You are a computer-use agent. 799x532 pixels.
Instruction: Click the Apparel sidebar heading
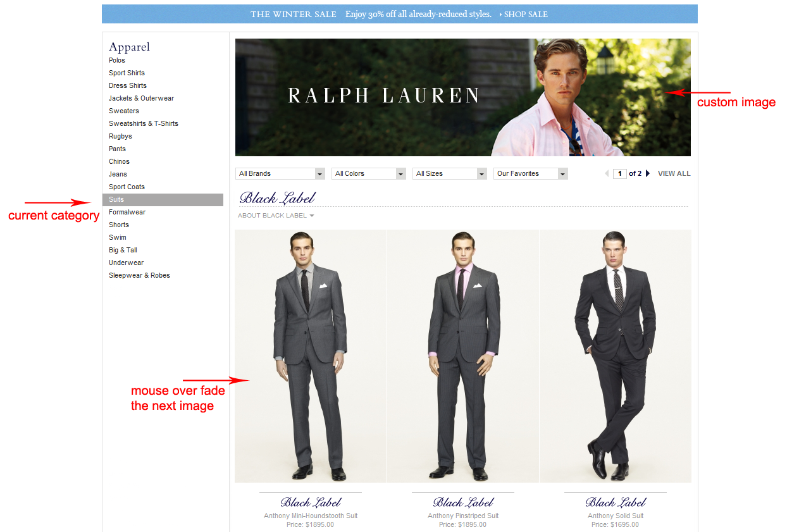pos(129,47)
